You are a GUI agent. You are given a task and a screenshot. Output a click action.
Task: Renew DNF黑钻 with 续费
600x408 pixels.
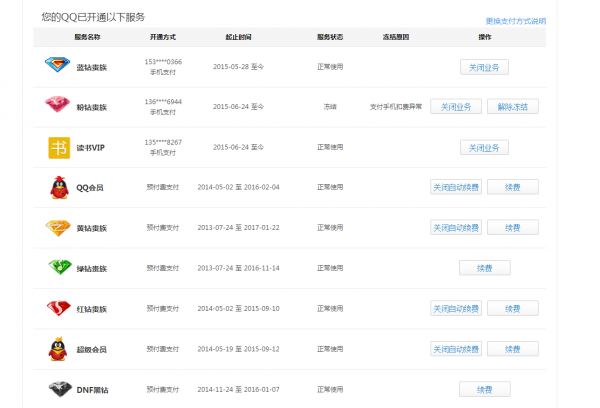pyautogui.click(x=484, y=390)
